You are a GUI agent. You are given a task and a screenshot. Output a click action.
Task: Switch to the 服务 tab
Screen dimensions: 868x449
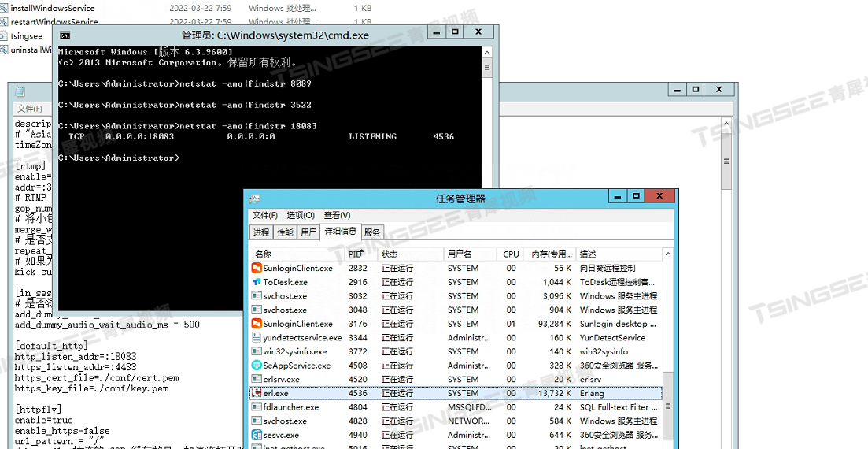point(372,232)
